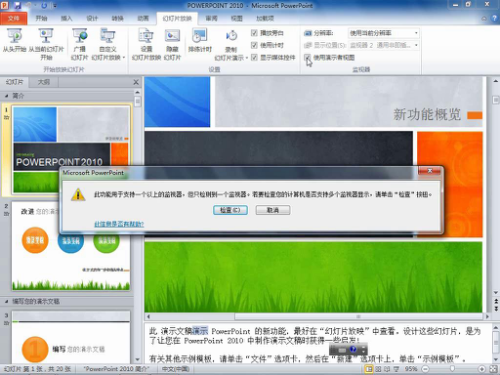This screenshot has height=375, width=500.
Task: Toggle Show Media Controls (显示媒体控件) checkbox
Action: (x=254, y=57)
